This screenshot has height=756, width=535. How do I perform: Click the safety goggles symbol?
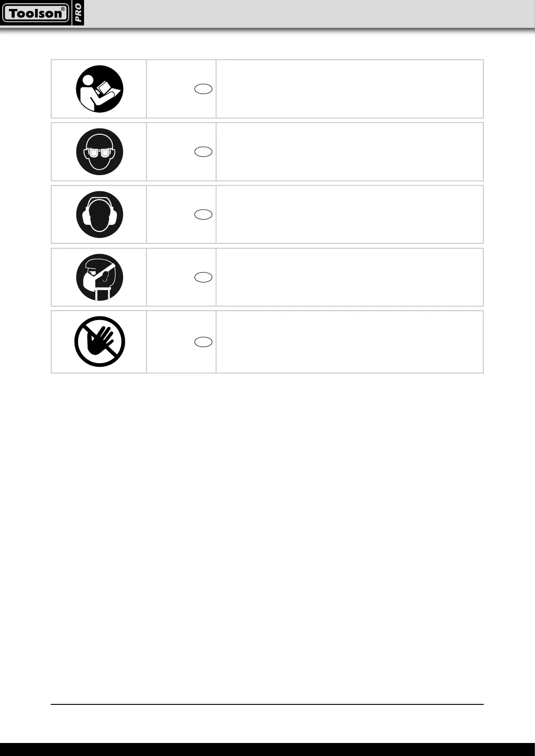click(x=99, y=152)
